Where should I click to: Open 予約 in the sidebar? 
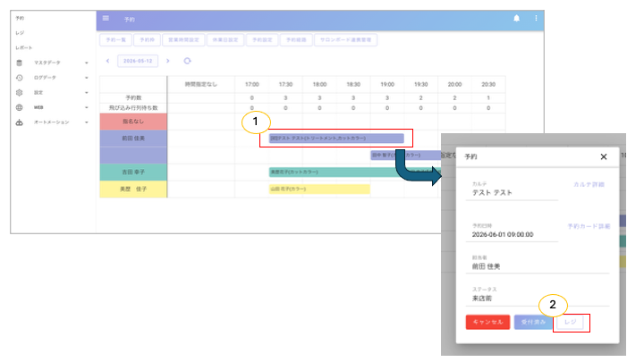(x=20, y=18)
